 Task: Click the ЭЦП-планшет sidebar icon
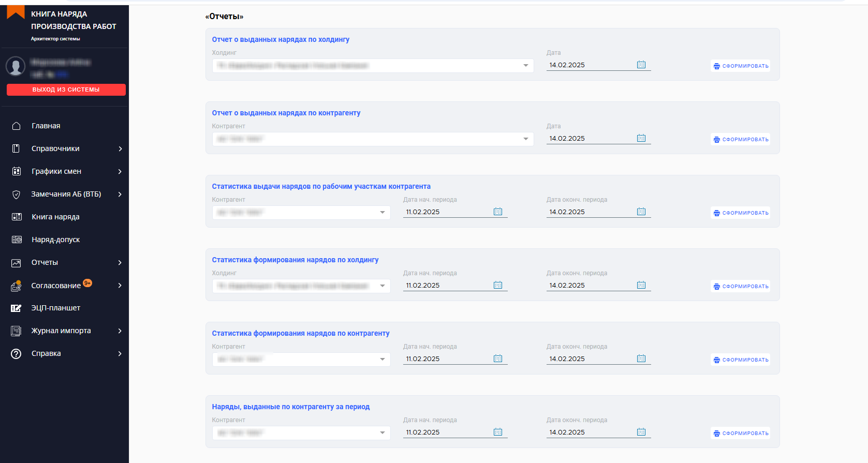17,308
